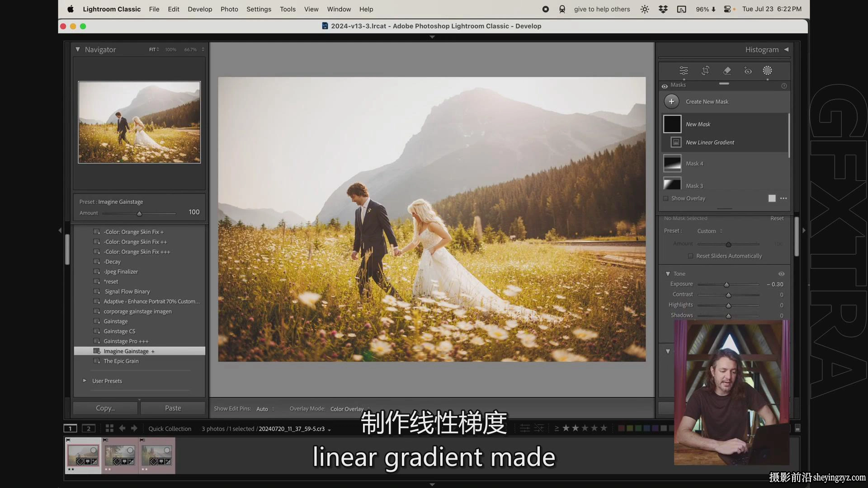Set Navigator zoom to 100%
This screenshot has width=868, height=488.
pyautogui.click(x=170, y=50)
